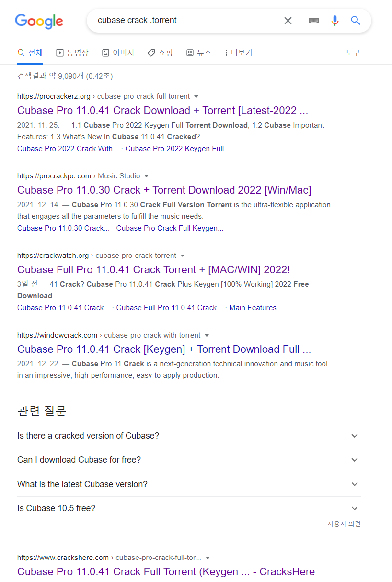Submit search with magnifying glass icon
392x582 pixels.
356,20
